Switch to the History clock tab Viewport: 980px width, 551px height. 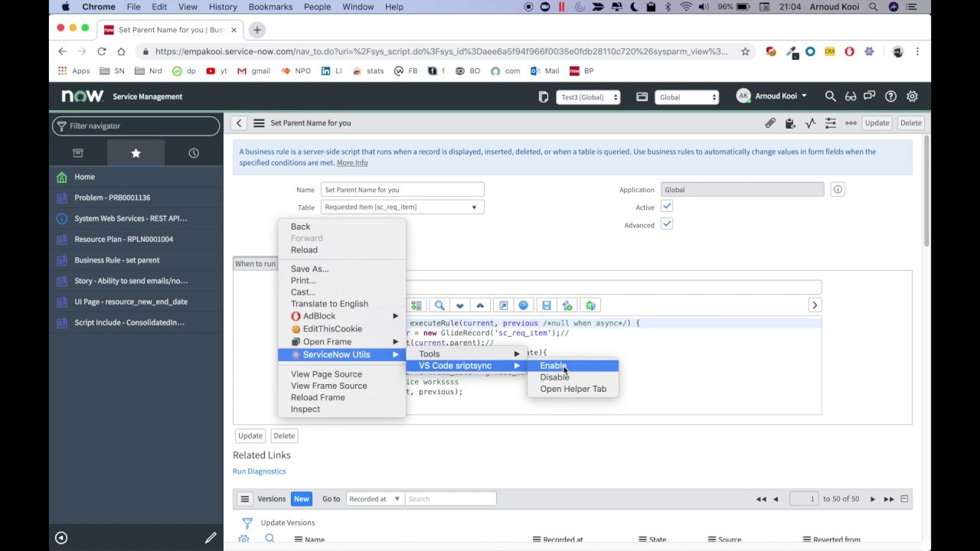point(194,153)
